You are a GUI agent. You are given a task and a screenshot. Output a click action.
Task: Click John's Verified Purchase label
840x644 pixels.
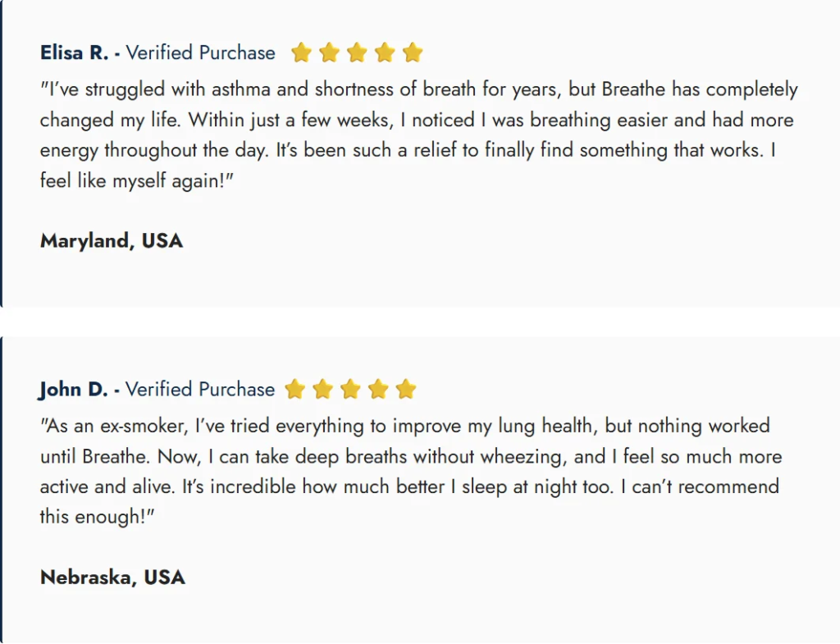pos(200,389)
